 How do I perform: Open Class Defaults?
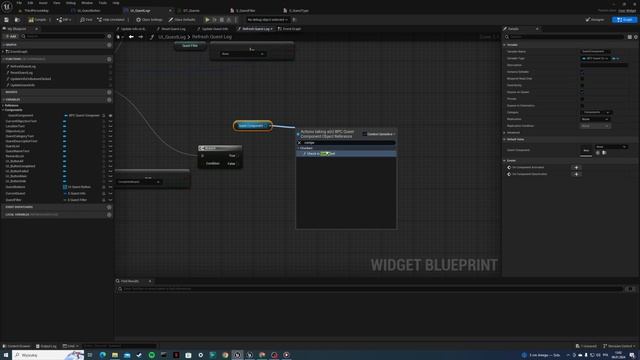[182, 20]
